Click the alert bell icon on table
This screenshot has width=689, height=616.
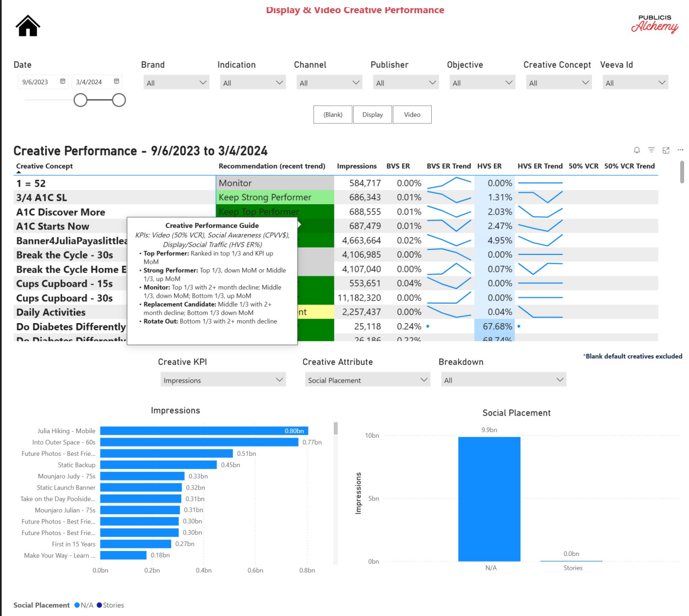[x=637, y=150]
